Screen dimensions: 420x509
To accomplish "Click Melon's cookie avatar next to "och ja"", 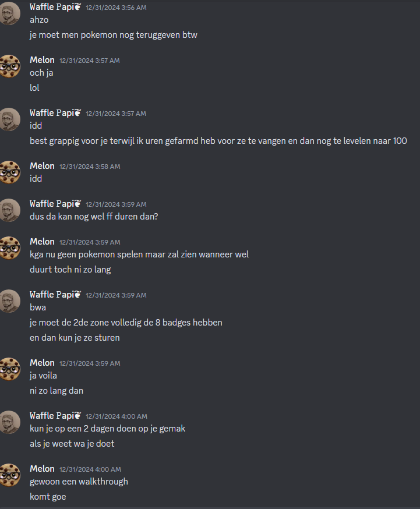I will (10, 66).
